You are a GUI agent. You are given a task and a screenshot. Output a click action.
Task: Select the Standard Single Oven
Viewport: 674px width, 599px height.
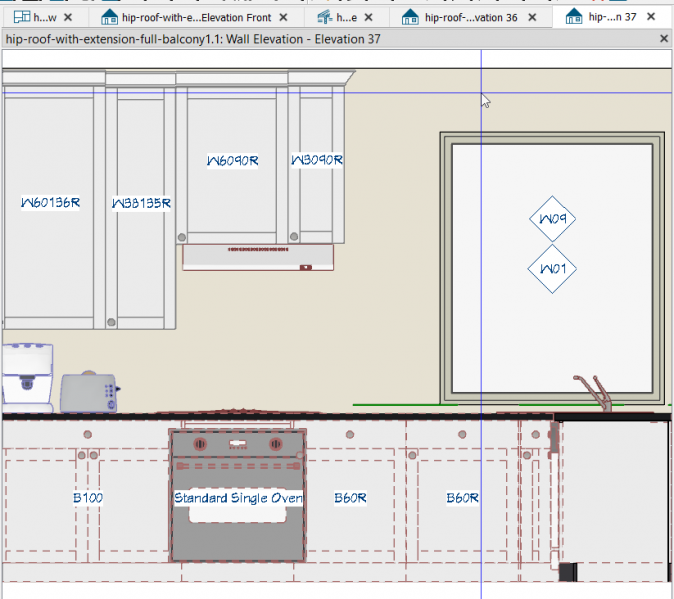(238, 495)
